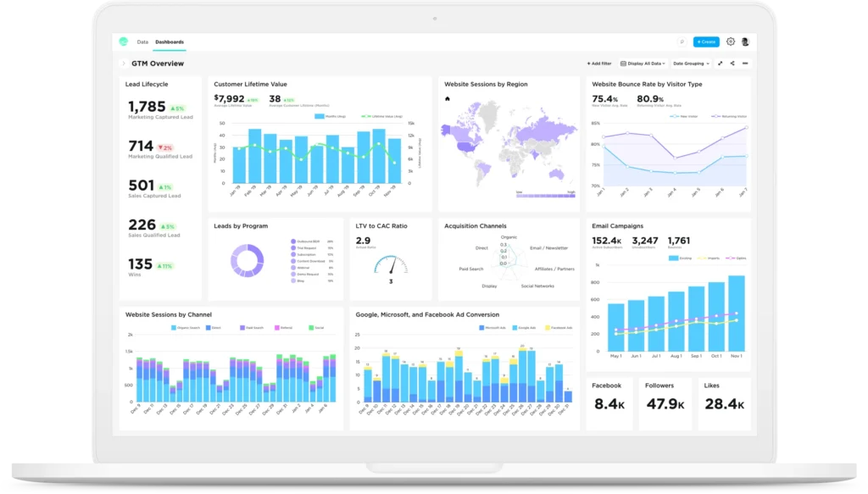Click the red down 2% badge next to 714
The image size is (868, 494).
pyautogui.click(x=165, y=147)
